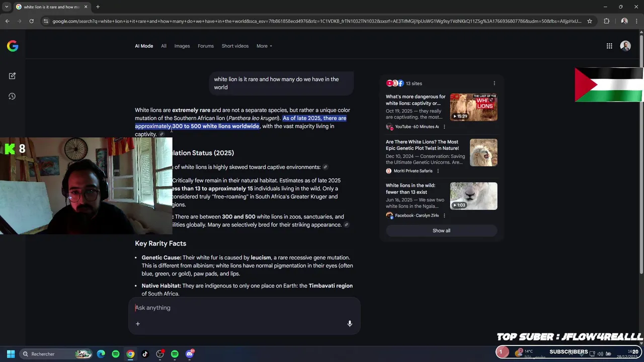
Task: Start a new AI Mode search
Action: tap(12, 76)
